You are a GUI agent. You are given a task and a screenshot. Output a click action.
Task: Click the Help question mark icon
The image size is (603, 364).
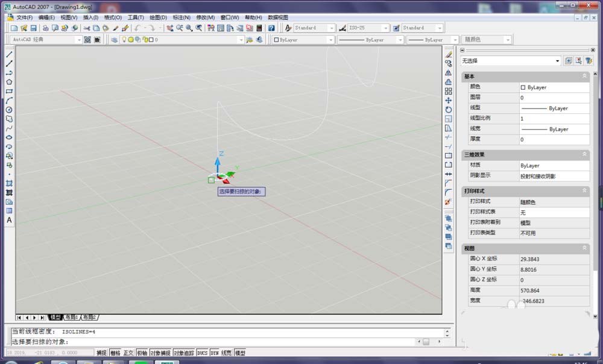[x=271, y=28]
